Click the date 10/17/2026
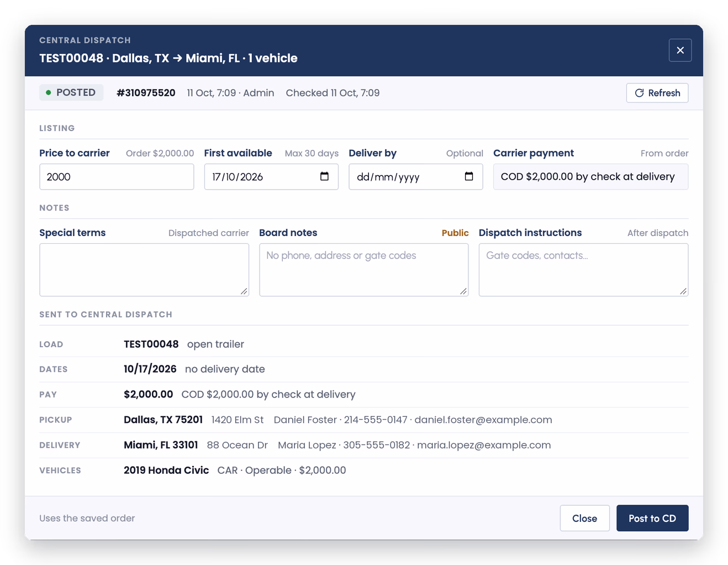 click(150, 369)
